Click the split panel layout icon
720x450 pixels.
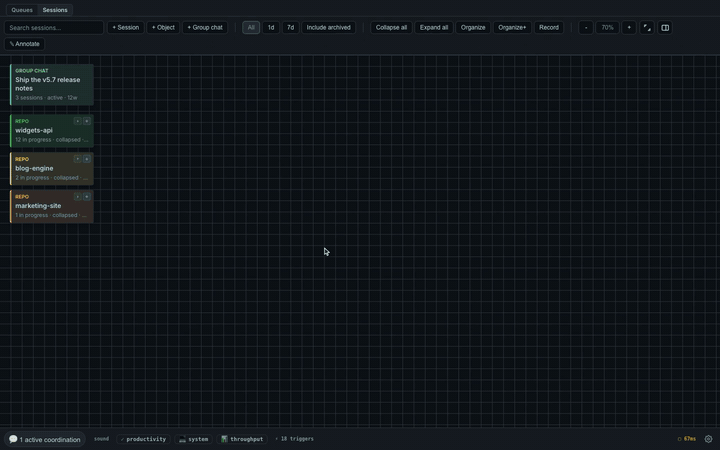665,28
